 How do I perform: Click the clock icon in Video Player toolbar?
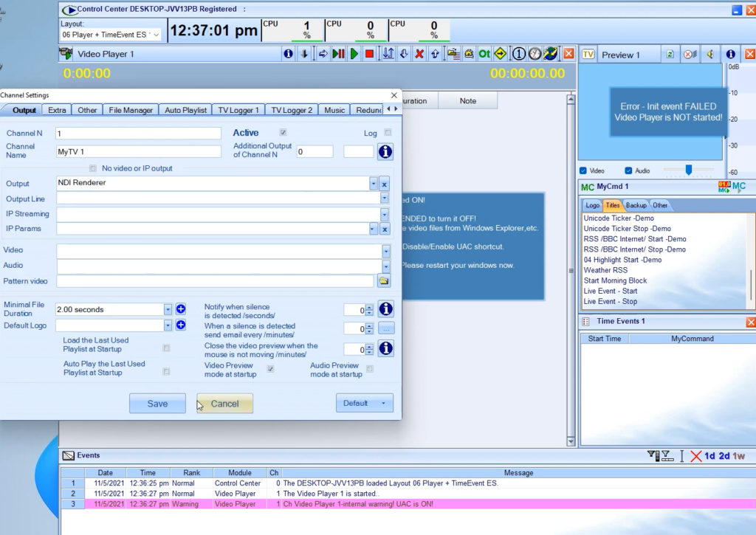pyautogui.click(x=535, y=54)
